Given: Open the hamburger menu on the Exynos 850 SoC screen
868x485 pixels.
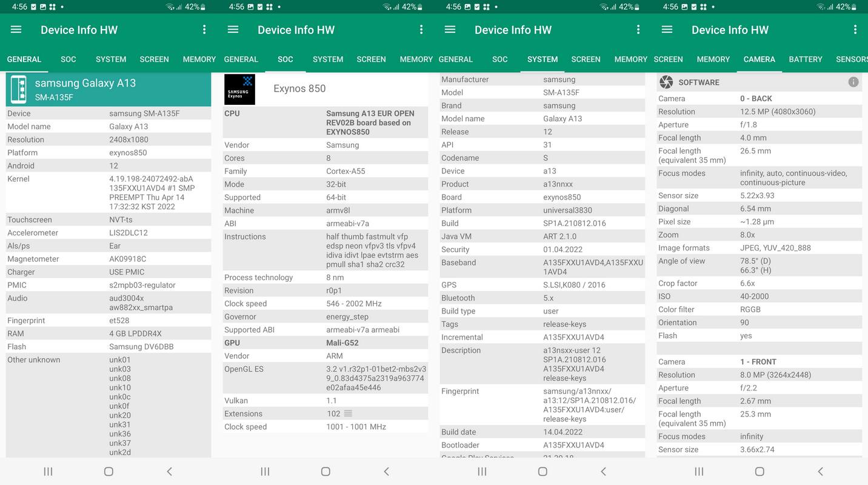Looking at the screenshot, I should point(233,30).
